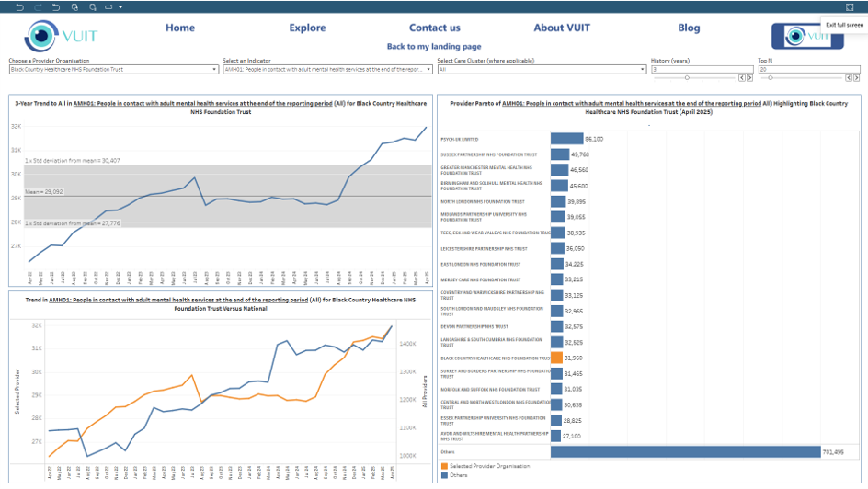Screen dimensions: 868x489
Task: Open the Blog page
Action: pyautogui.click(x=690, y=28)
